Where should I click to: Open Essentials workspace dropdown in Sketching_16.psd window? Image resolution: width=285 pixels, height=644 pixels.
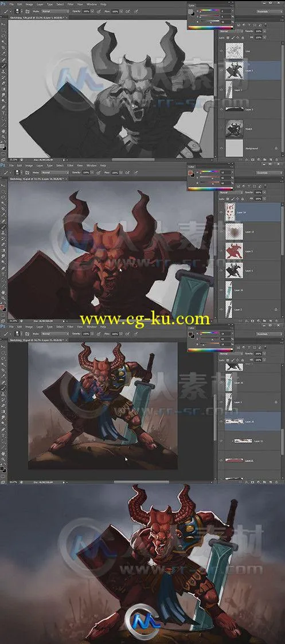(270, 173)
